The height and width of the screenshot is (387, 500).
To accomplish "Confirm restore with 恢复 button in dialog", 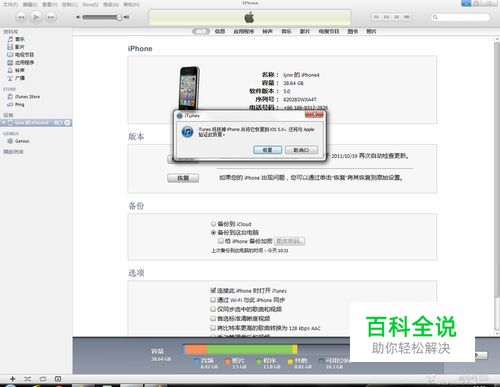I will point(268,150).
